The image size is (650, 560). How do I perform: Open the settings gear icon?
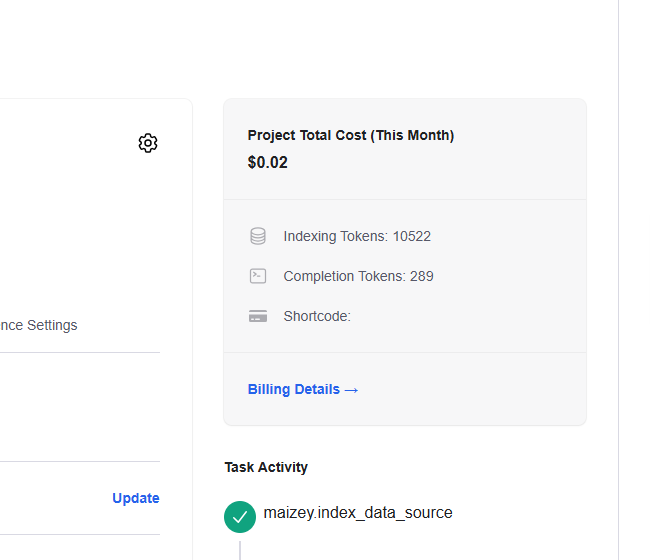coord(148,143)
